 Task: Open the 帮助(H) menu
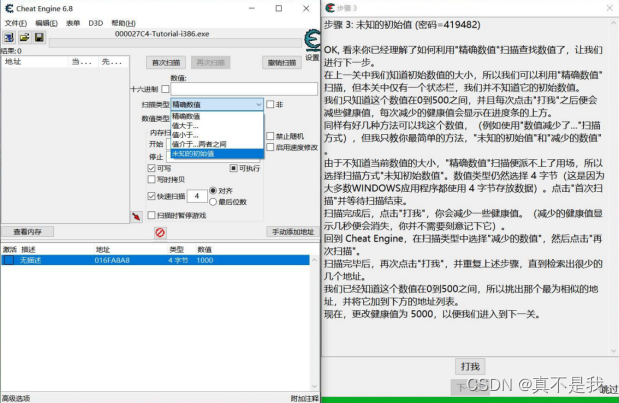[123, 23]
